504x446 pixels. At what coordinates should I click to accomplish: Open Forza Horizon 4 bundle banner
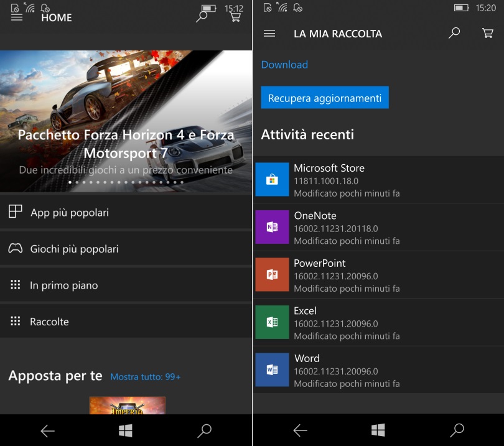click(x=126, y=121)
